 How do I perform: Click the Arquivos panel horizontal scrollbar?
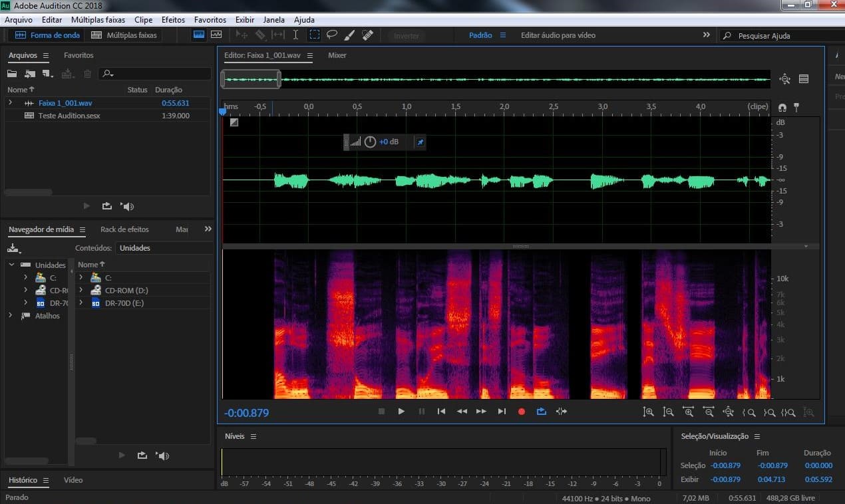[x=29, y=192]
